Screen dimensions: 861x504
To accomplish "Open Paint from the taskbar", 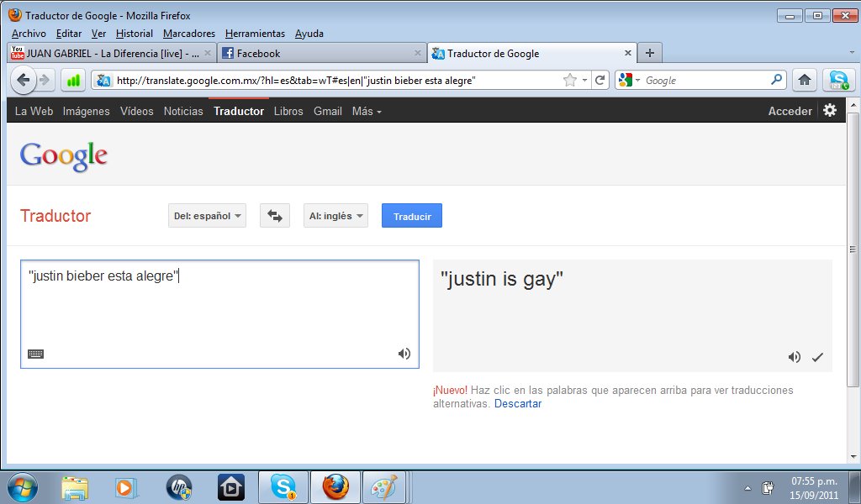I will click(383, 487).
